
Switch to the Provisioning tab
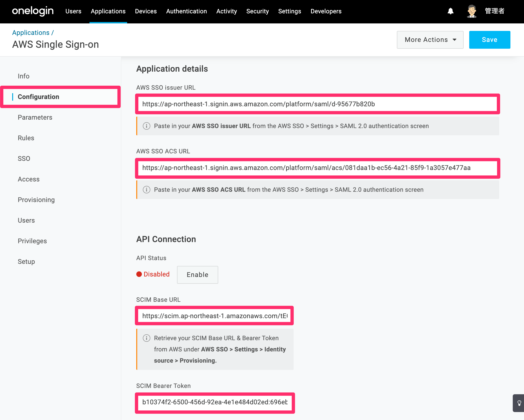click(36, 200)
